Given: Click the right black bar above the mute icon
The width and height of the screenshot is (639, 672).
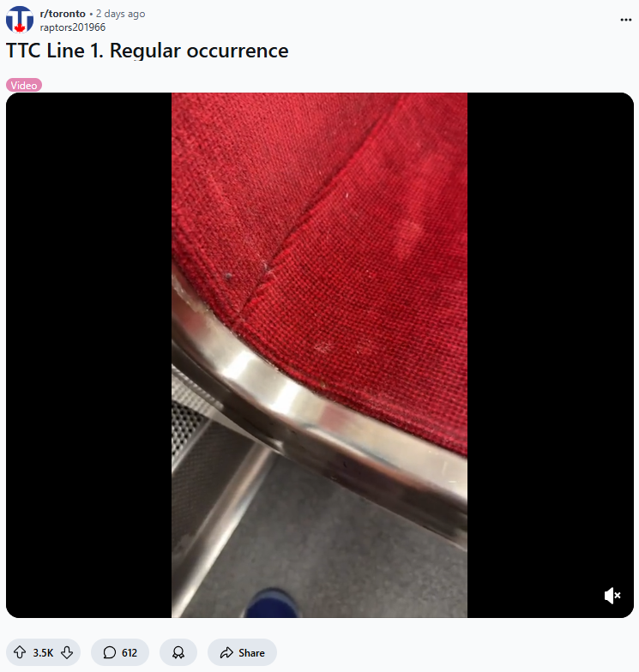Looking at the screenshot, I should tap(551, 334).
